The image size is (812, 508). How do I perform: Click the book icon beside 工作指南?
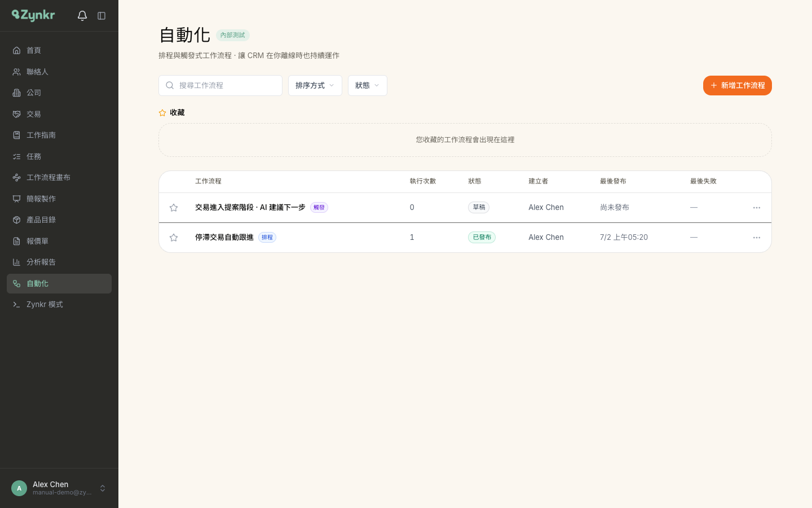point(16,135)
